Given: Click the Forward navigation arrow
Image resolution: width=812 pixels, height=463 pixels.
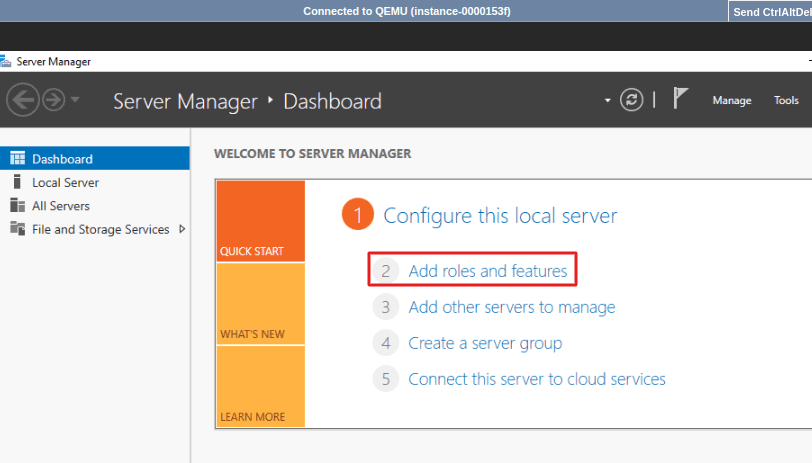Looking at the screenshot, I should (x=53, y=99).
